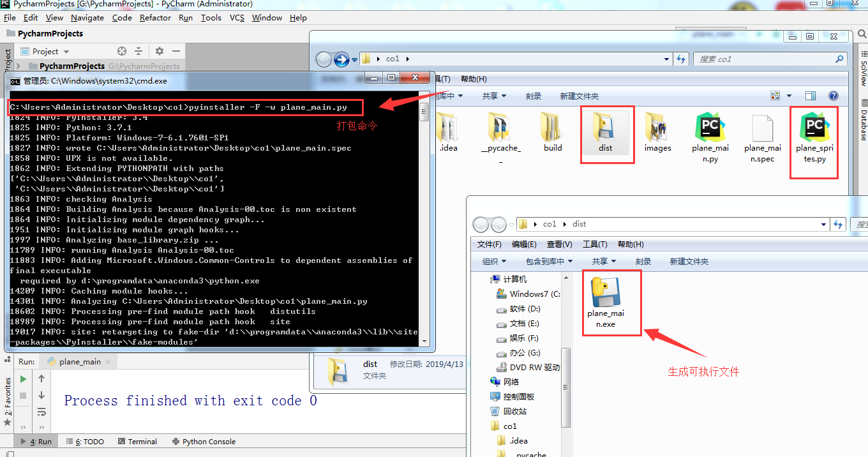
Task: Click "Process finished with exit code 0" text
Action: tap(190, 401)
